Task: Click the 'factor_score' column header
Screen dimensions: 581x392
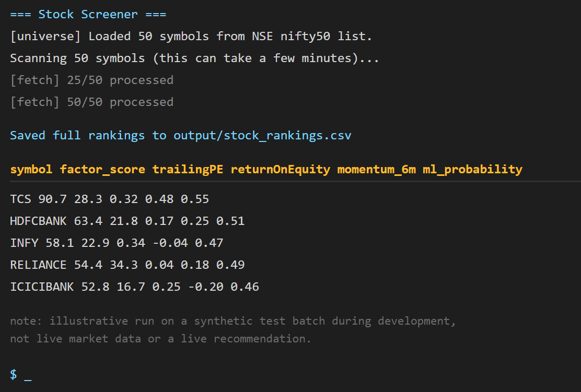Action: click(102, 169)
